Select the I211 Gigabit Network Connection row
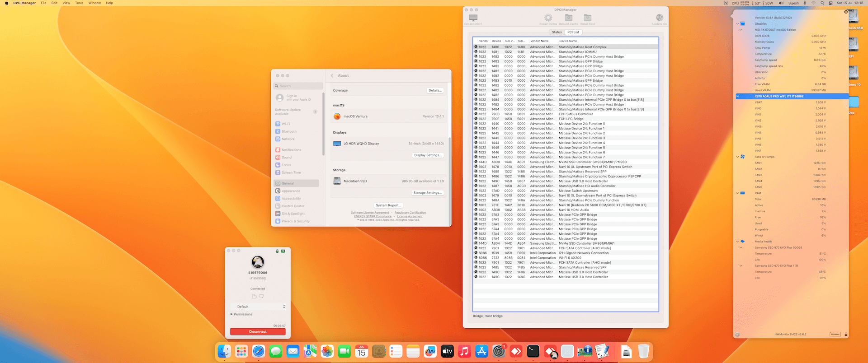868x363 pixels. (x=566, y=253)
